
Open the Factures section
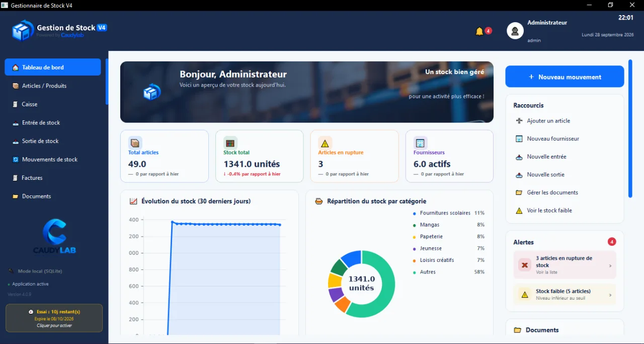pos(53,178)
